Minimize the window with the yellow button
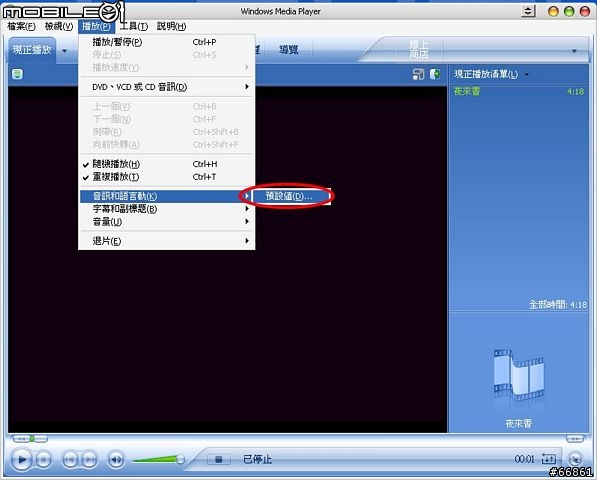 [553, 11]
